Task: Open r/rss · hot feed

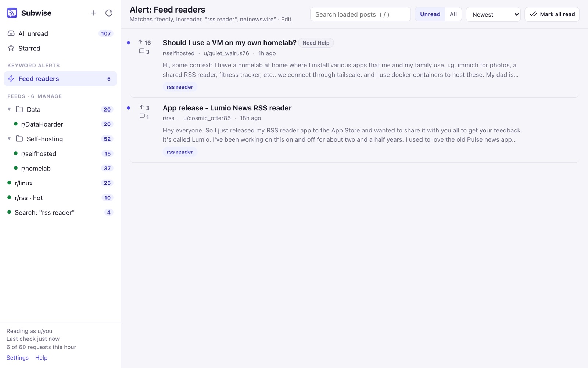Action: point(60,198)
